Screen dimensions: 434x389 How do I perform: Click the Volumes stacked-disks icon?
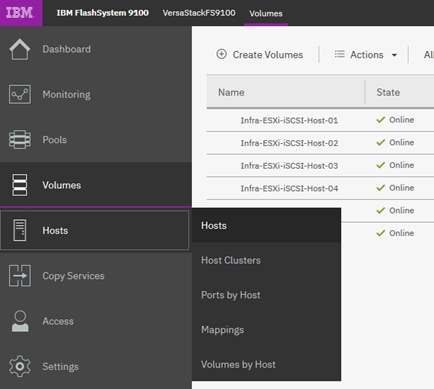[x=20, y=185]
